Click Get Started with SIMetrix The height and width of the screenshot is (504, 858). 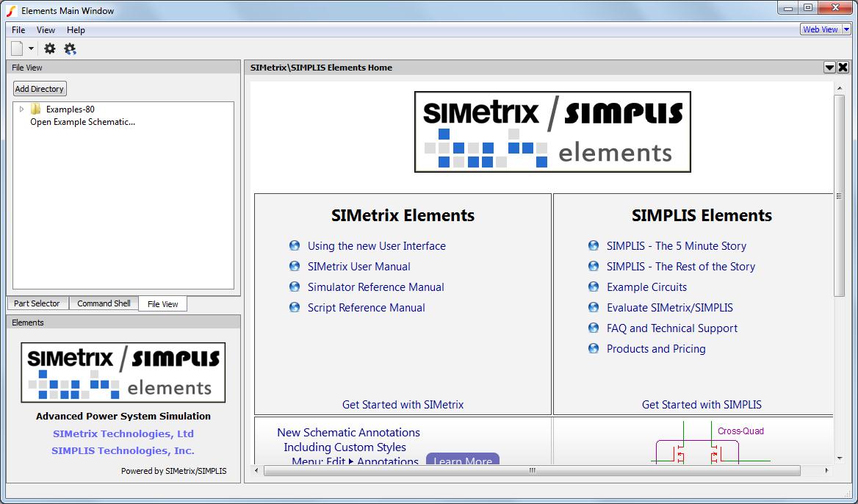point(403,405)
